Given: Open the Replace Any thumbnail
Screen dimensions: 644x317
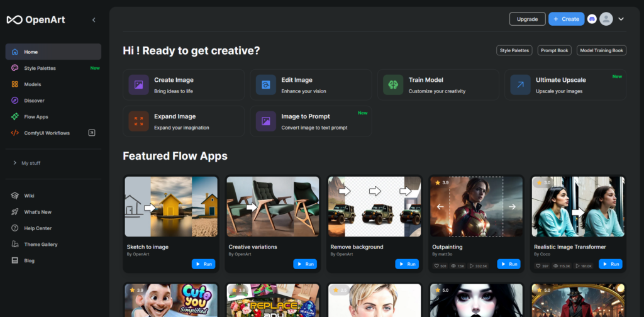Looking at the screenshot, I should click(273, 300).
